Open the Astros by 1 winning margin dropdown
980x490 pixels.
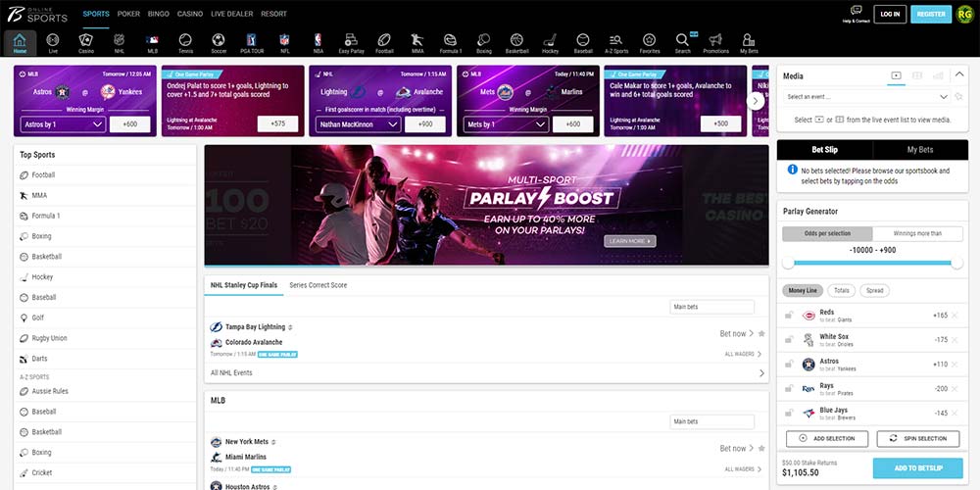point(63,124)
